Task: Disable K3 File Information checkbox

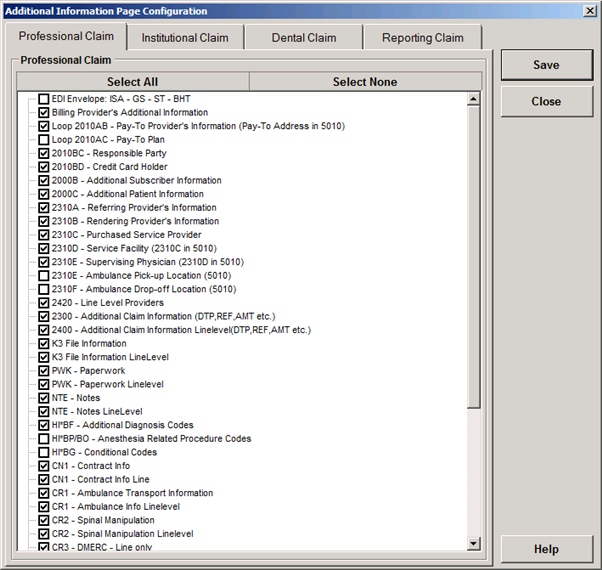Action: 44,344
